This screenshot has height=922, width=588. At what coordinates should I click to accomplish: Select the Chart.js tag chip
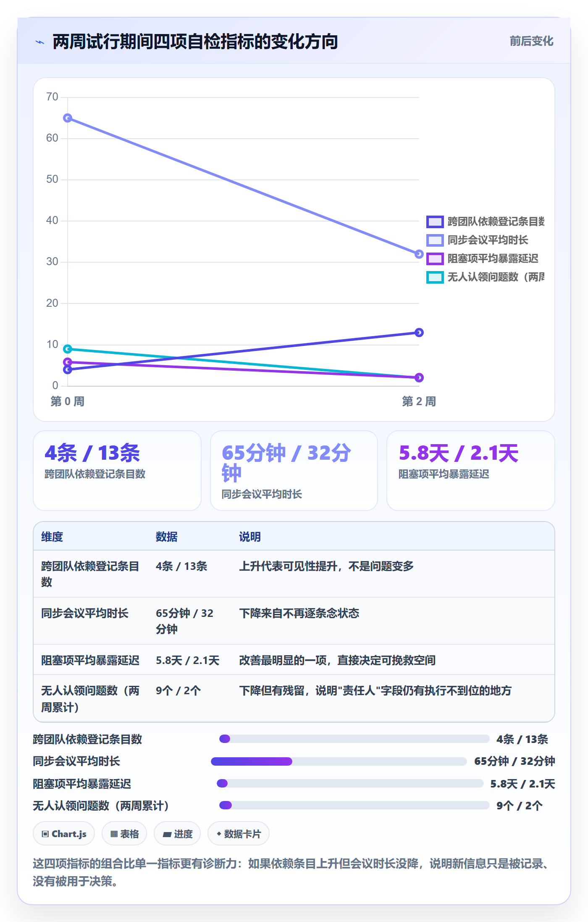pyautogui.click(x=64, y=834)
